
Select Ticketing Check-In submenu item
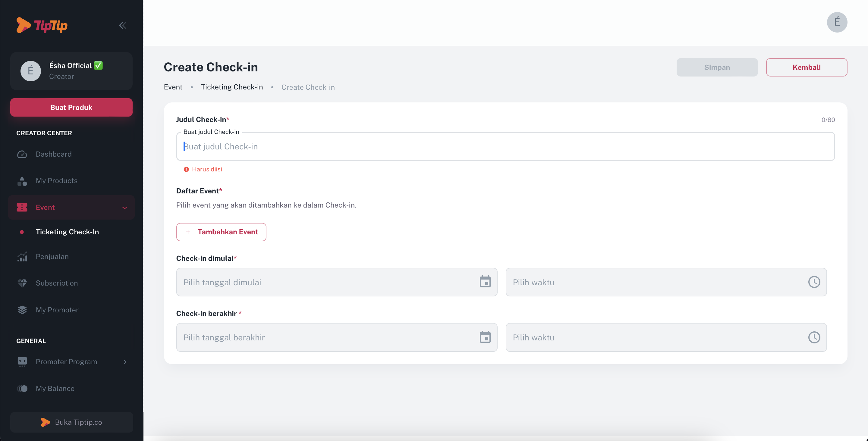tap(67, 232)
